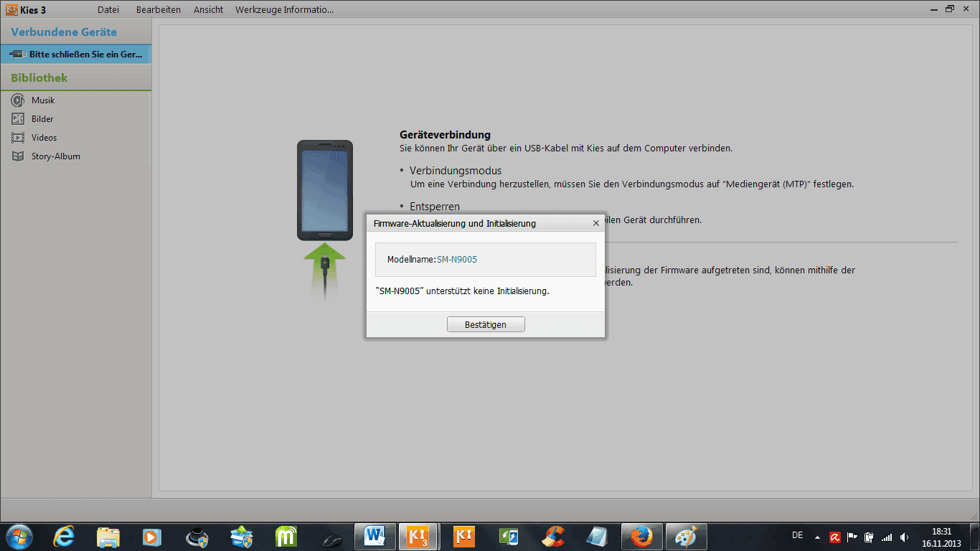Open the Datei menu

pos(108,9)
